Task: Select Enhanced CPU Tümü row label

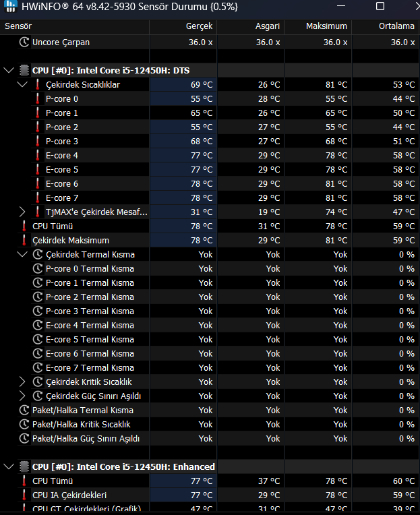Action: (x=53, y=481)
